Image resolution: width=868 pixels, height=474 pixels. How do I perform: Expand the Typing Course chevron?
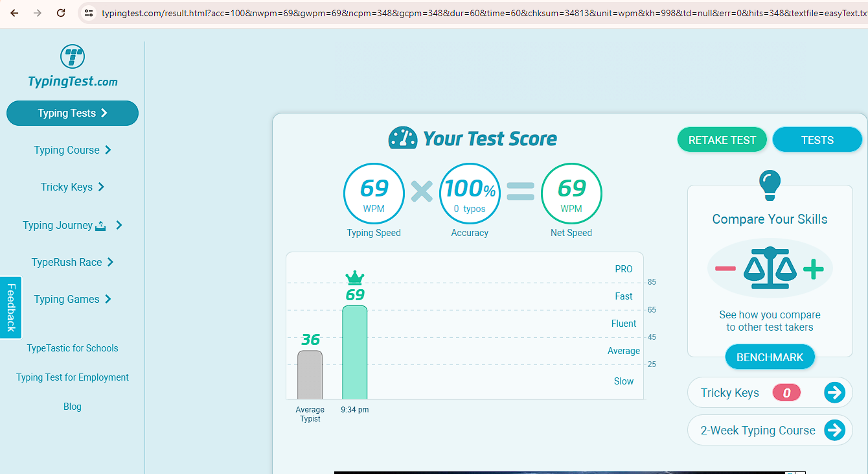tap(108, 150)
